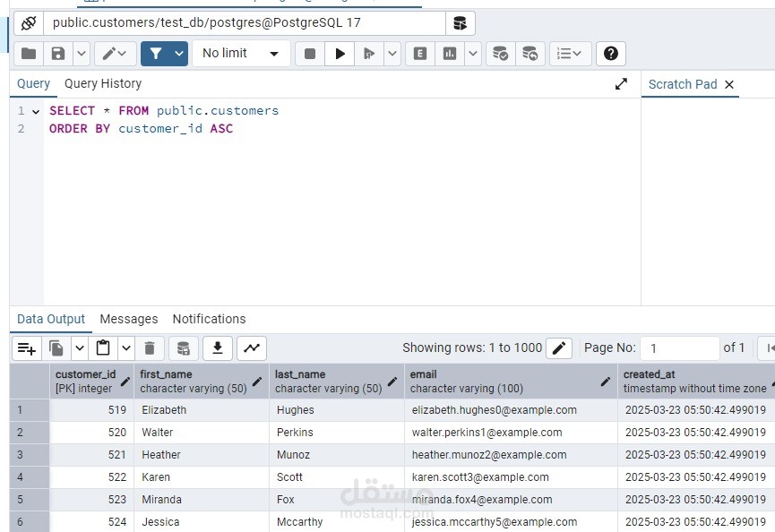Click the cell containing Elizabeth
The width and height of the screenshot is (775, 532).
[202, 410]
